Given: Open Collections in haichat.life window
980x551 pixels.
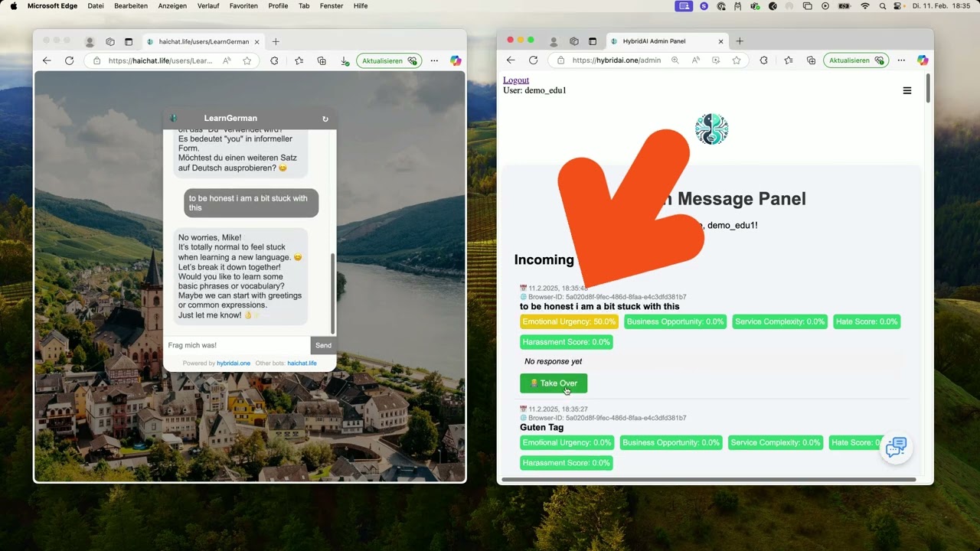Looking at the screenshot, I should [322, 60].
